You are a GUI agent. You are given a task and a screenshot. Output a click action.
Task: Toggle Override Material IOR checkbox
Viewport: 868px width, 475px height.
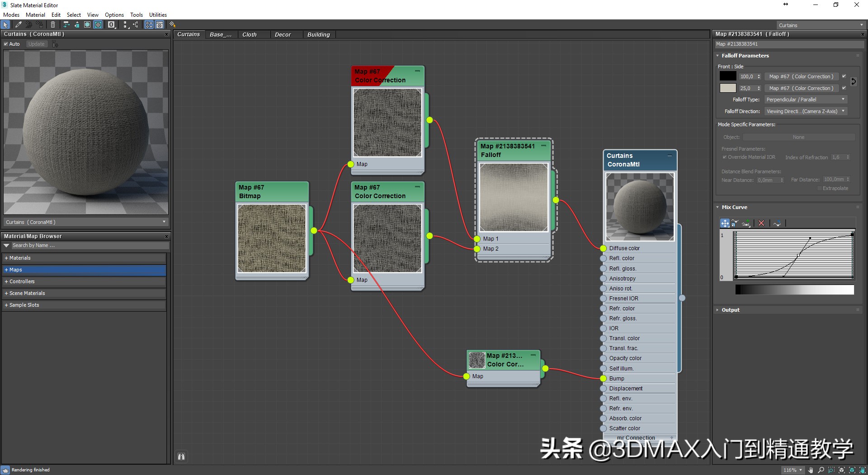click(724, 157)
